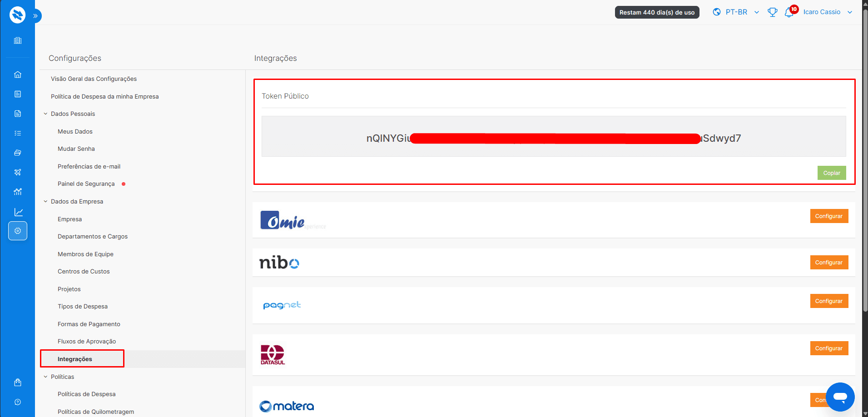Open the help question-mark icon in sidebar
868x417 pixels.
click(18, 402)
